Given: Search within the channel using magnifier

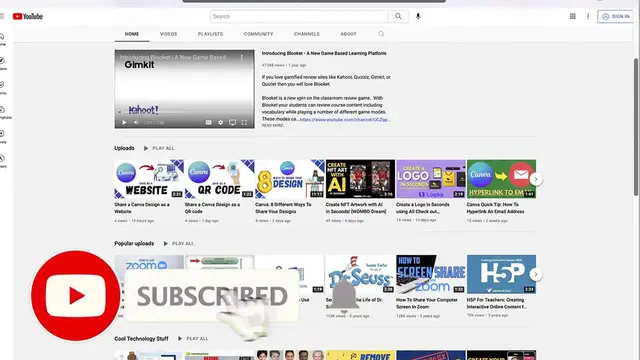Looking at the screenshot, I should click(381, 34).
